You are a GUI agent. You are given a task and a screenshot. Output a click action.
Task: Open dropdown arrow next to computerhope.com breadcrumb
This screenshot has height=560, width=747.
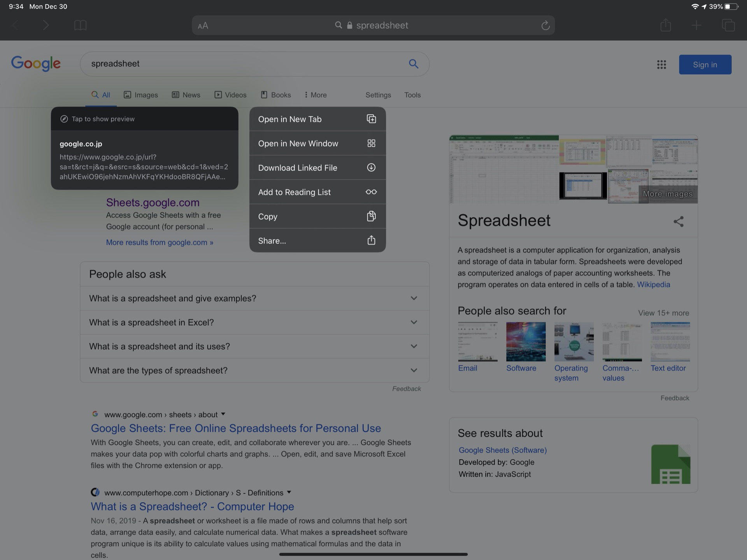[x=289, y=492]
